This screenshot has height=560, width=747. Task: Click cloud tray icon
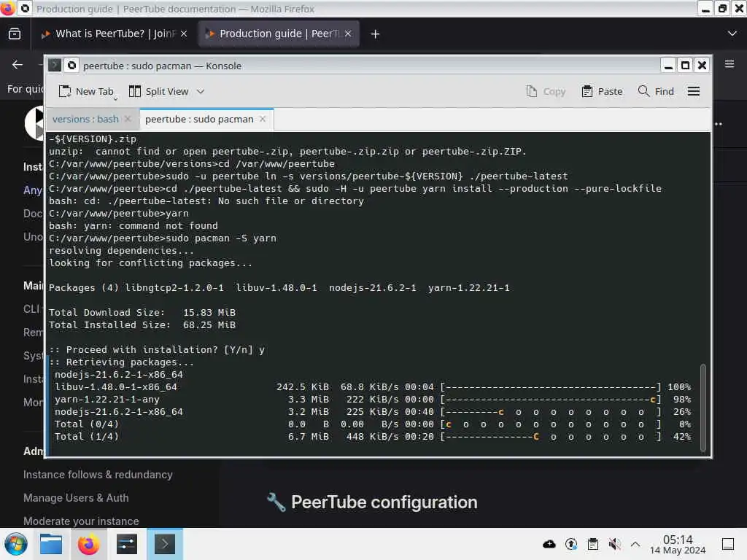(549, 544)
